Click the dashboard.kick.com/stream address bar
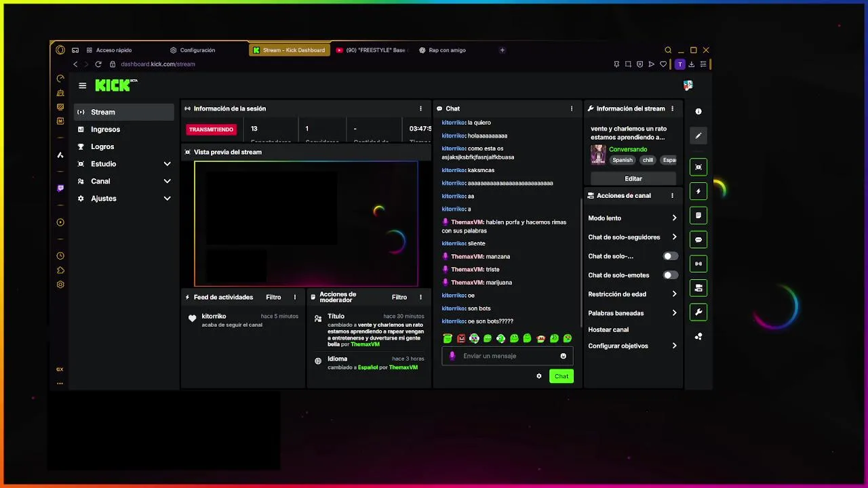The height and width of the screenshot is (488, 868). (x=158, y=64)
